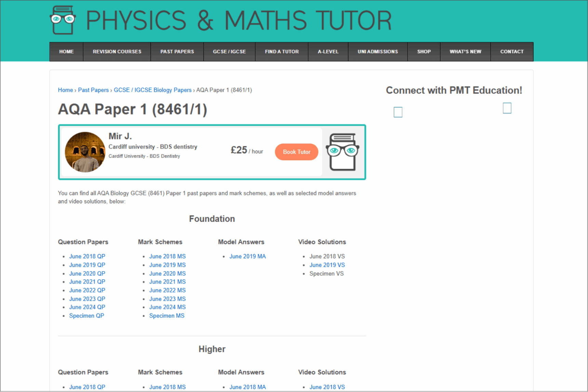This screenshot has width=588, height=392.
Task: Click the left social icon under Connect with PMT
Action: 398,112
